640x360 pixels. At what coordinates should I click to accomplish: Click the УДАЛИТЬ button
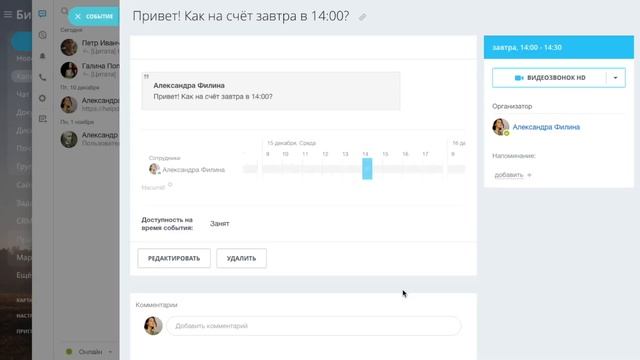coord(241,258)
